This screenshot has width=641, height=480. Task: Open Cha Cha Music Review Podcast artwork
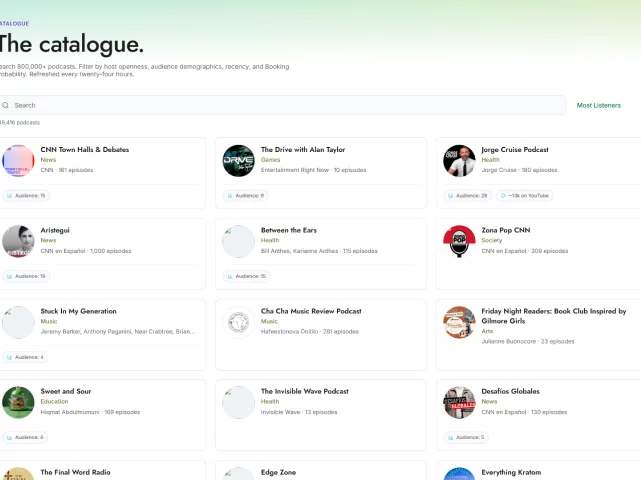239,322
